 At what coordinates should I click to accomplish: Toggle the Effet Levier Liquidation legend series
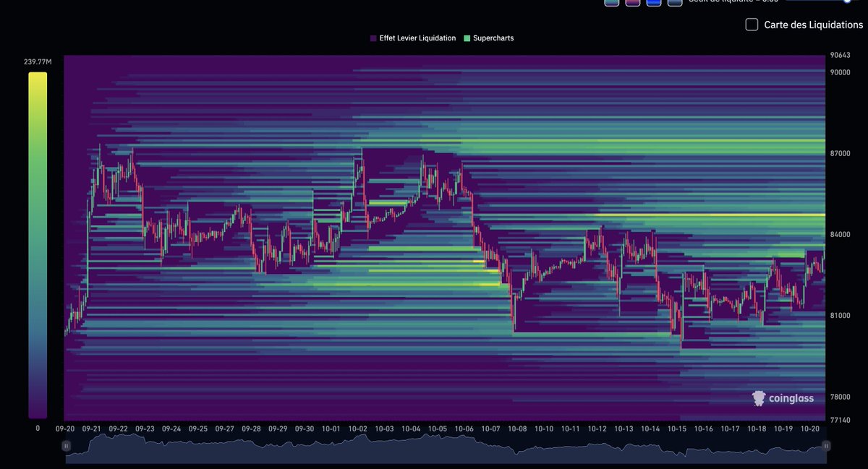[x=412, y=38]
